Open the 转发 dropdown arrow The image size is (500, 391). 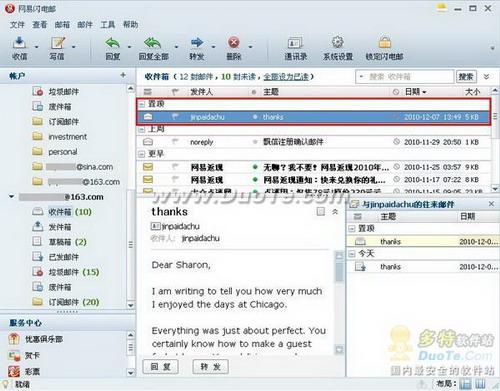pos(213,47)
